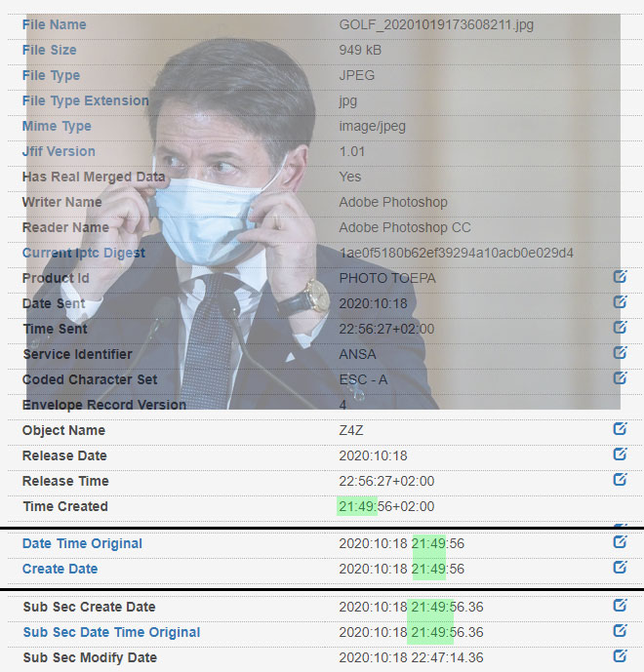Screen dimensions: 644x672
Task: Edit the Product Id value
Action: point(620,276)
